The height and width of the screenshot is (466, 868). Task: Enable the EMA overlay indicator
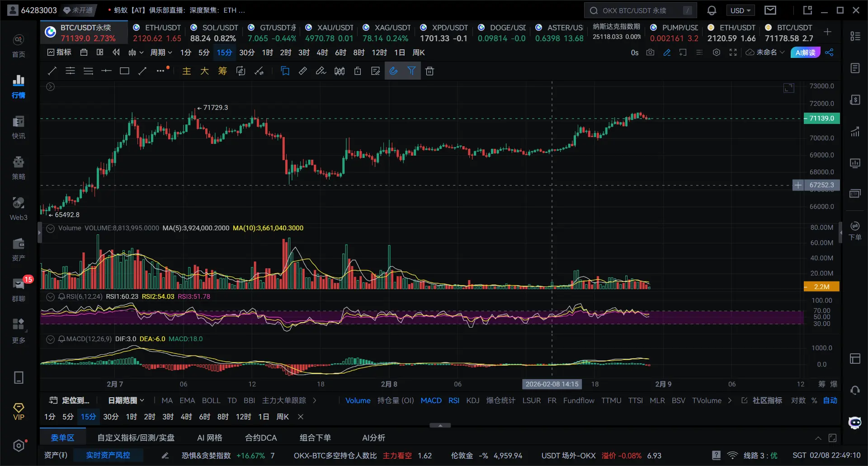(x=187, y=400)
